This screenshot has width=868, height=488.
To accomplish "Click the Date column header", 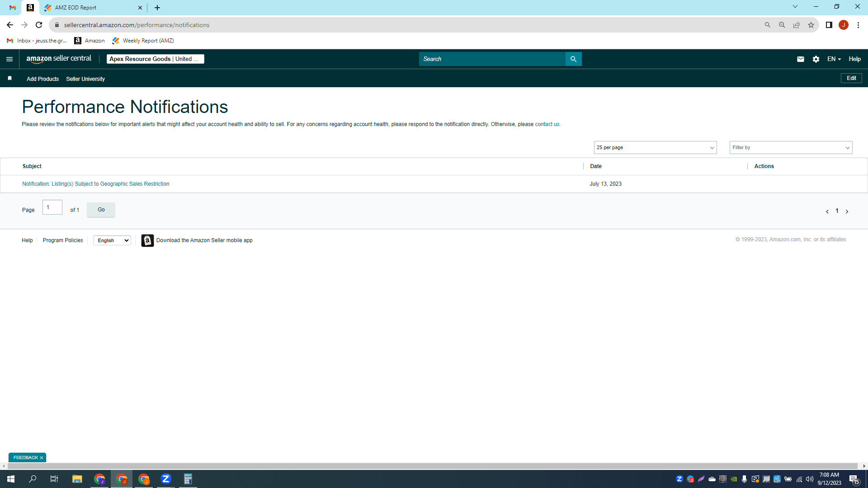I will [x=596, y=166].
